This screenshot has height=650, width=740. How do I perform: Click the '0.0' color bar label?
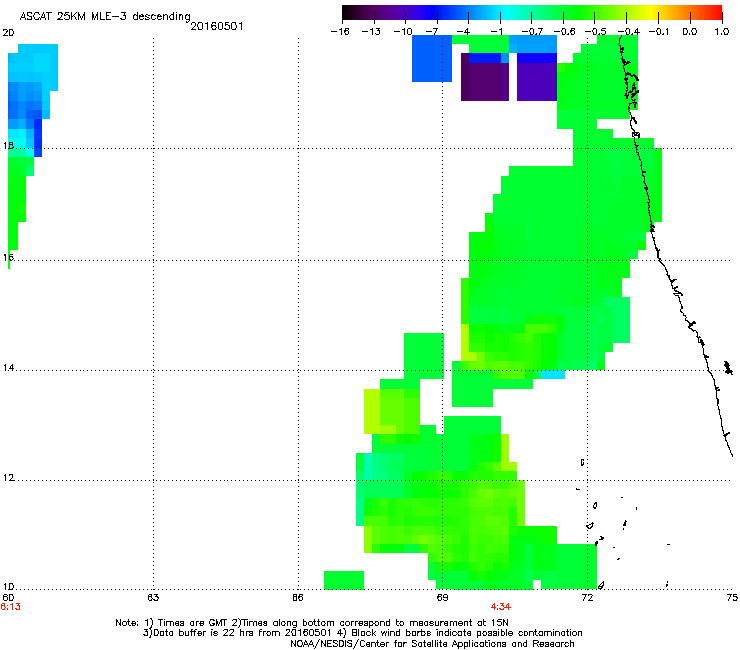690,32
